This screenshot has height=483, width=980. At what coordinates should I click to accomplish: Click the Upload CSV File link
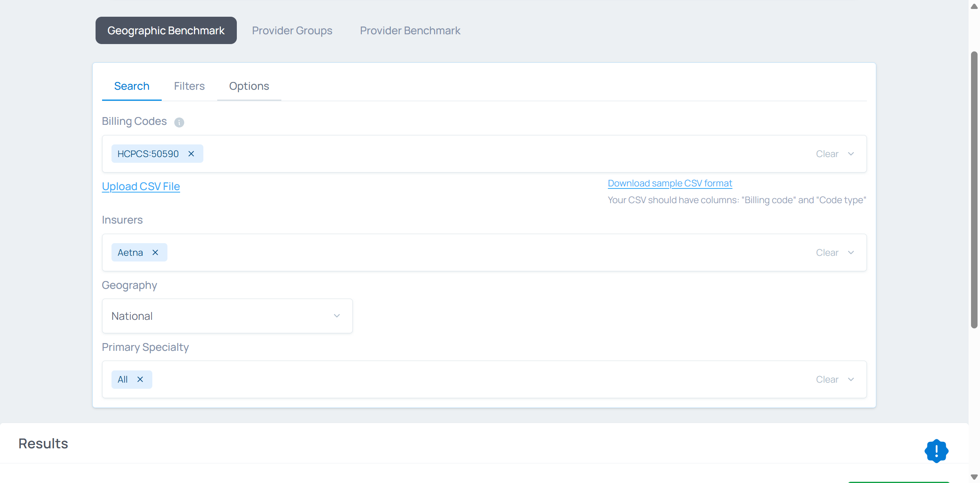coord(141,186)
